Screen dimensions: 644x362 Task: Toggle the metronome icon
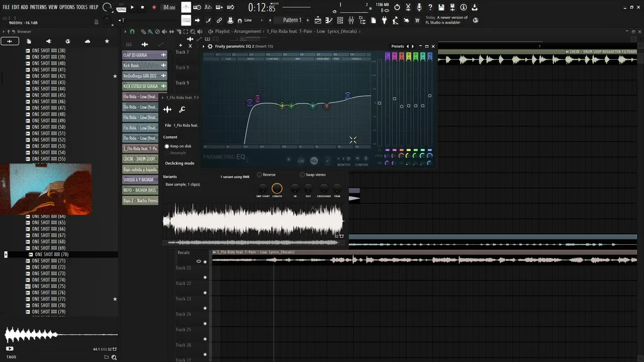(186, 8)
